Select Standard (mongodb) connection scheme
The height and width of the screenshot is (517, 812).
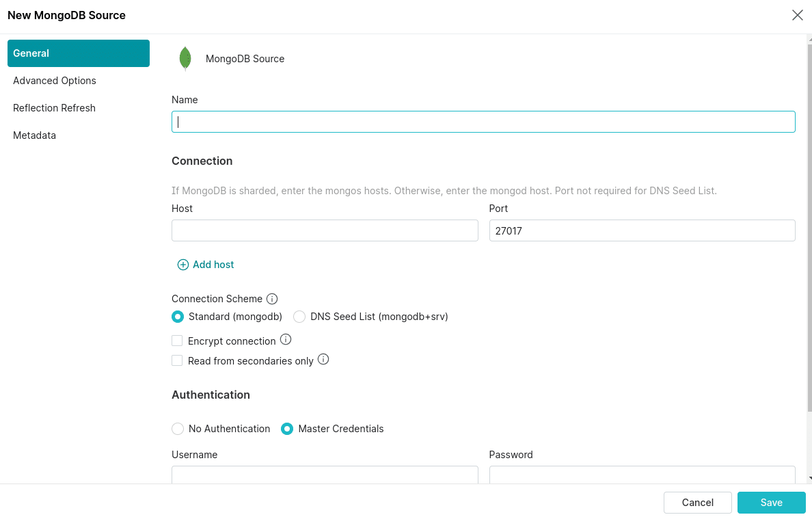(x=178, y=317)
